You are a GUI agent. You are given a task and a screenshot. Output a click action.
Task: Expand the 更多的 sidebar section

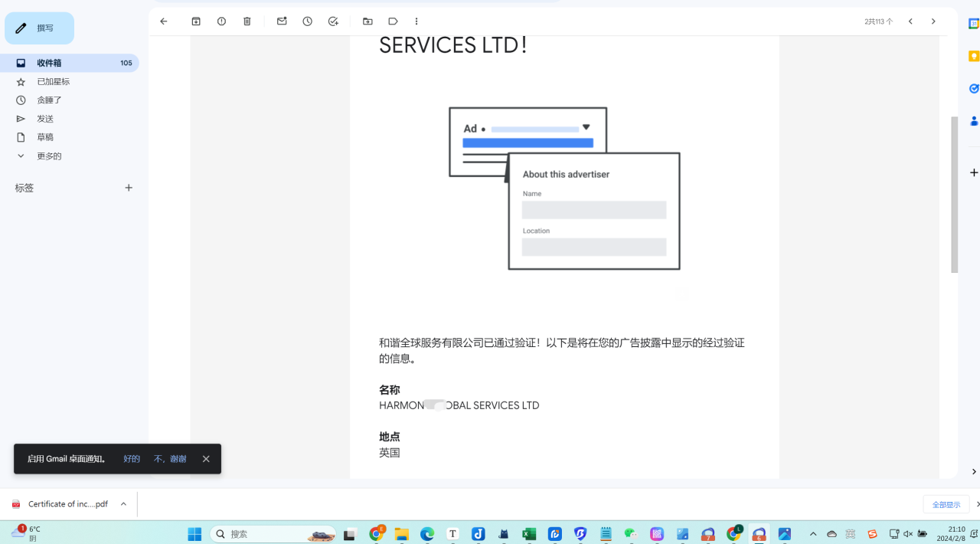[x=49, y=156]
